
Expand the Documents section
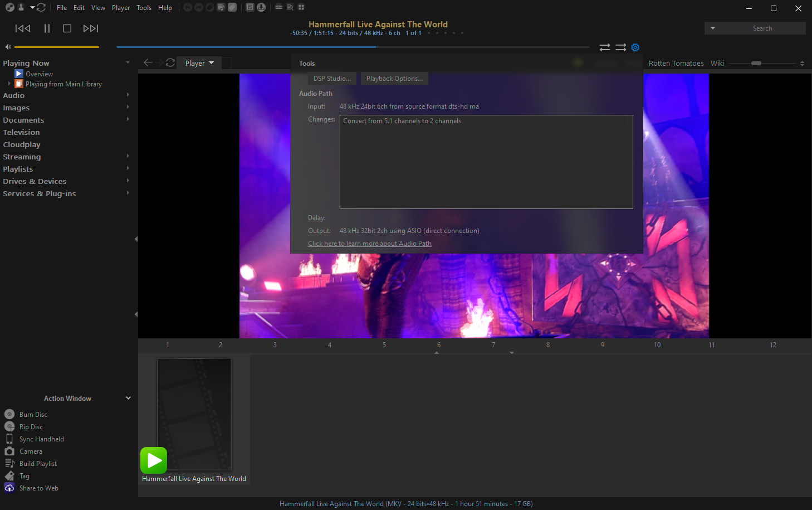pos(128,119)
